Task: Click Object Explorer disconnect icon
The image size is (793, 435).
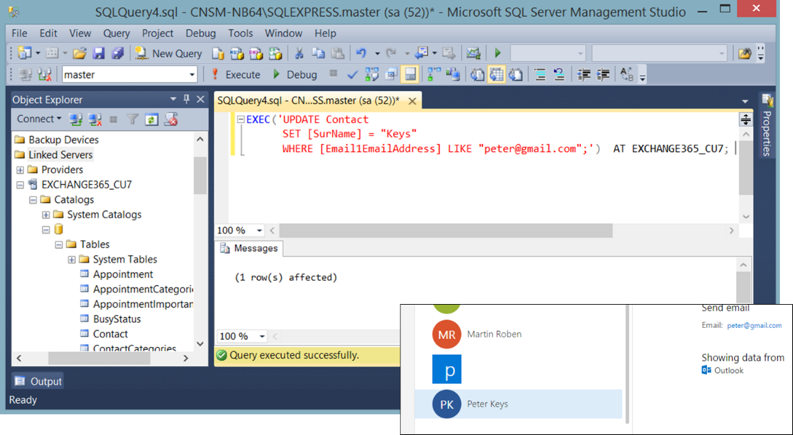Action: point(95,119)
